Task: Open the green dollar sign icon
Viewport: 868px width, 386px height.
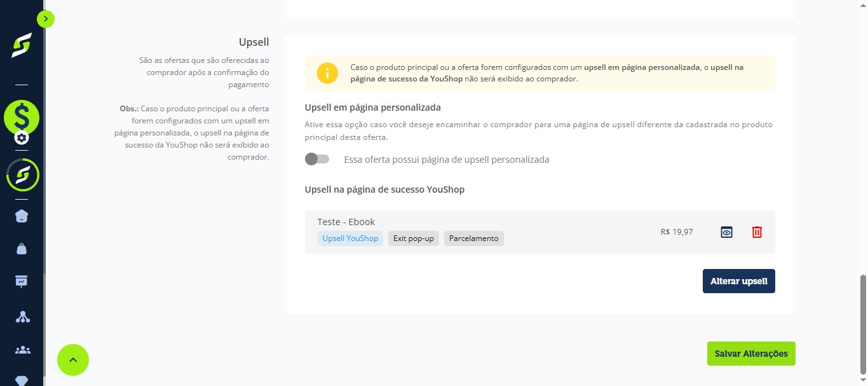Action: (22, 117)
